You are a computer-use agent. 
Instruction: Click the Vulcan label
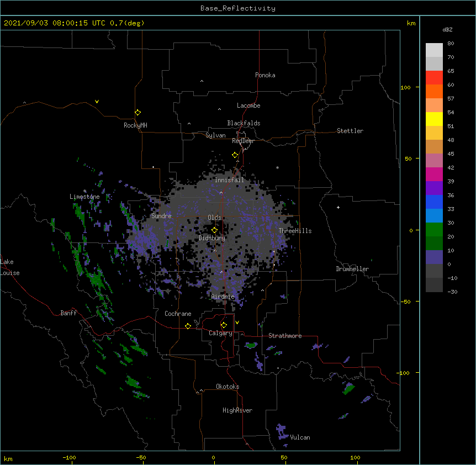(x=300, y=437)
